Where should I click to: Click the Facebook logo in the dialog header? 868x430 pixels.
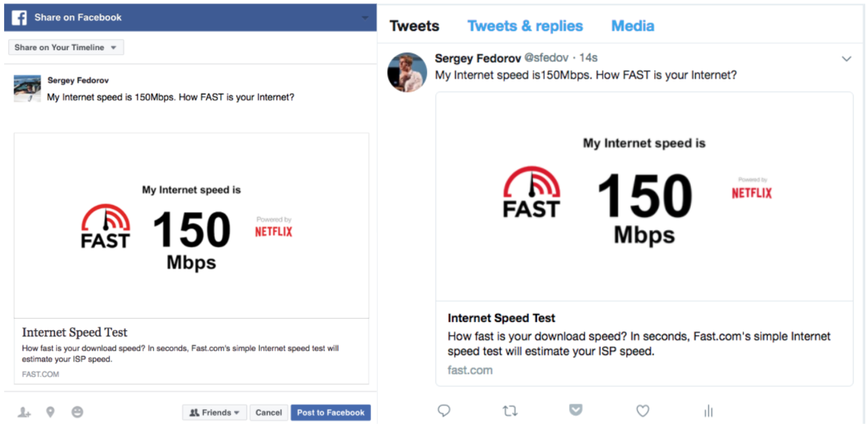18,17
